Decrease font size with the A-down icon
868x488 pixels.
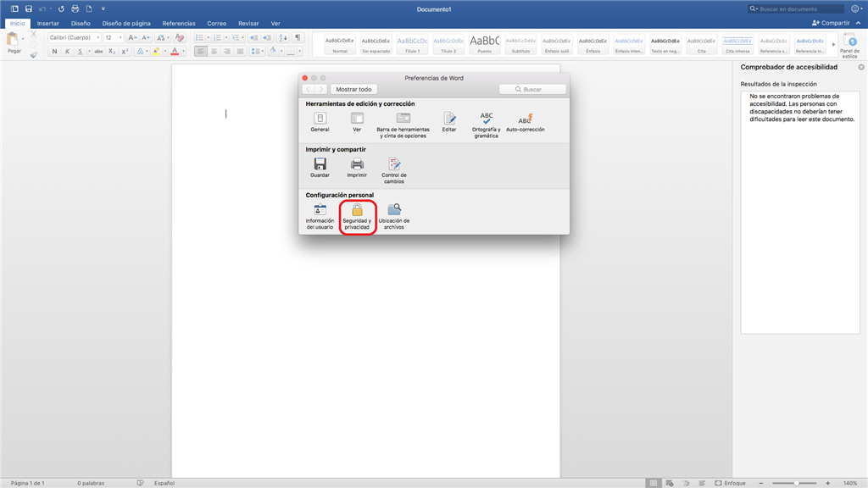[146, 37]
